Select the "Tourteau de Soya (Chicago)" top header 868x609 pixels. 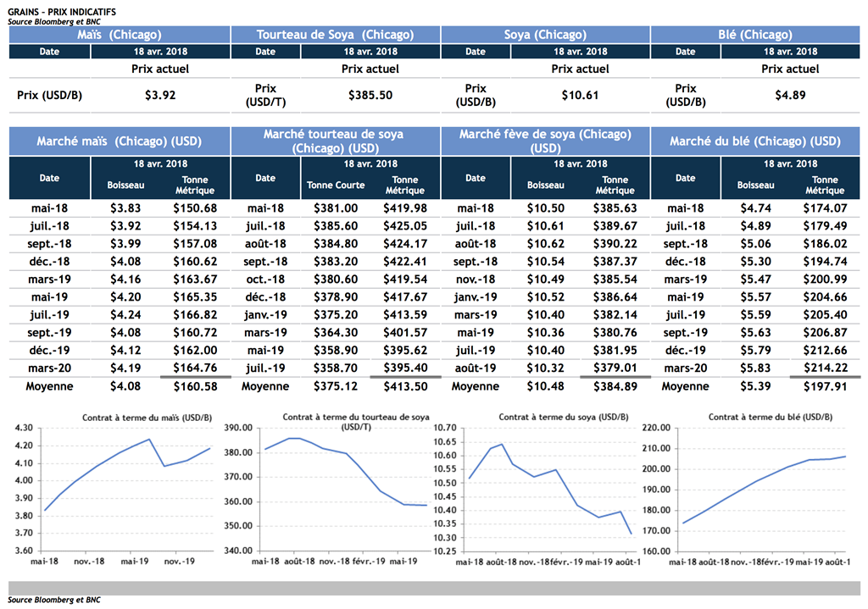coord(335,35)
